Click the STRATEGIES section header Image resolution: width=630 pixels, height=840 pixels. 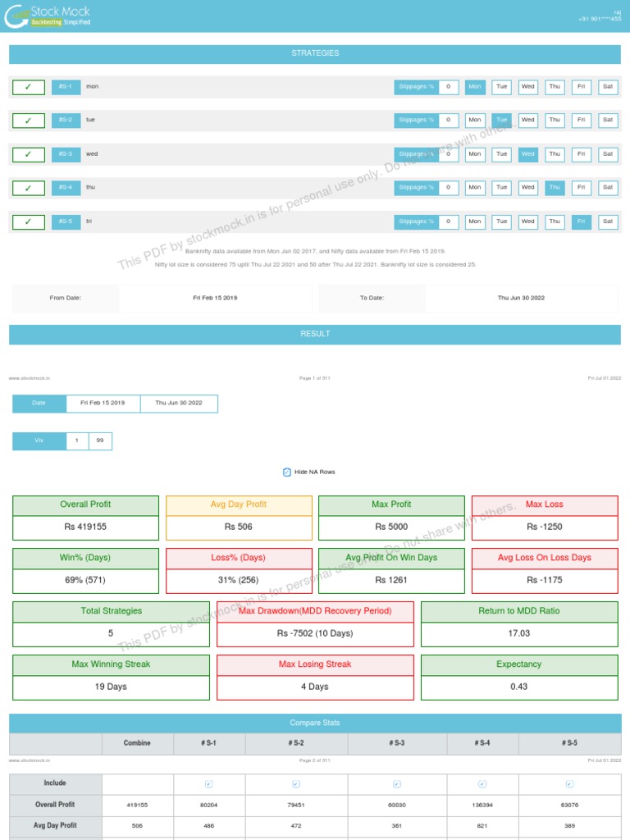coord(315,53)
